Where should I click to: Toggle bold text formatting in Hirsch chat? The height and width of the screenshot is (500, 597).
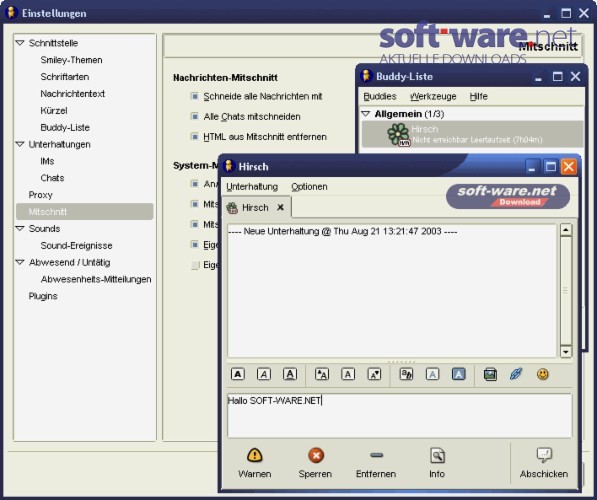coord(238,374)
